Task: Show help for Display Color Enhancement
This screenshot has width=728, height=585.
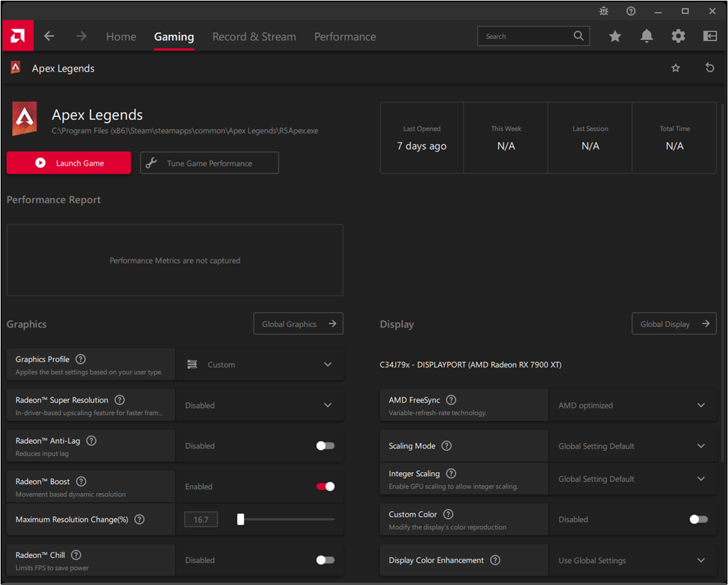Action: [495, 560]
